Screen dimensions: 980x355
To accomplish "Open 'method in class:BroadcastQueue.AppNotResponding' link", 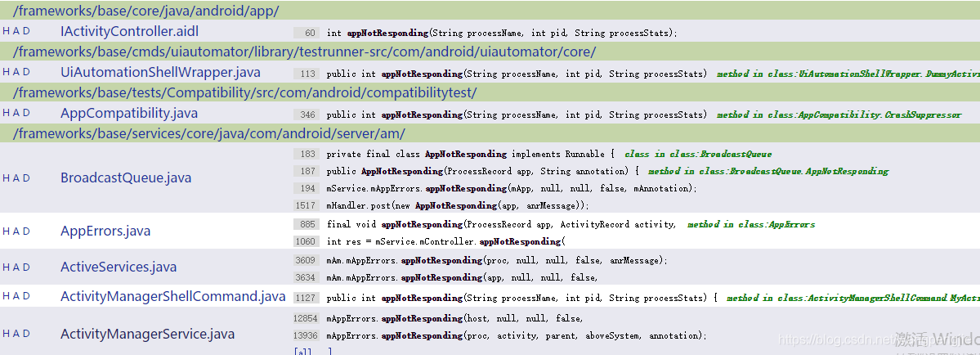I will point(768,171).
